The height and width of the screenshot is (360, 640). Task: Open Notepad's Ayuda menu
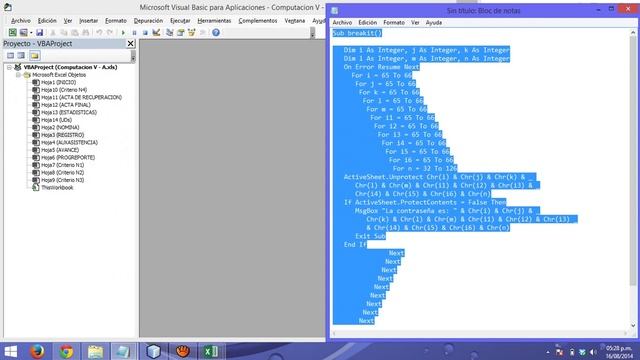coord(434,22)
